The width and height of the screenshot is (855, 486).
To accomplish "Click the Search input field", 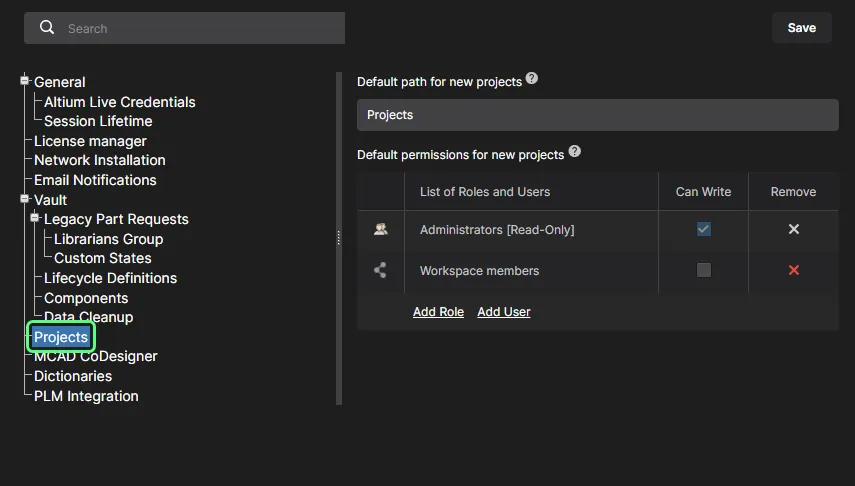I will coord(200,28).
